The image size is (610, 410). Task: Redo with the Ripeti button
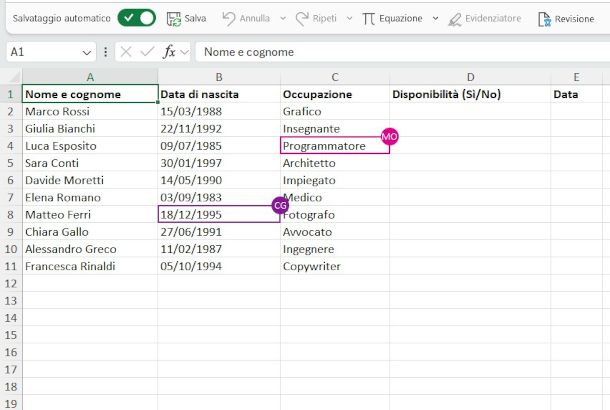[x=316, y=18]
